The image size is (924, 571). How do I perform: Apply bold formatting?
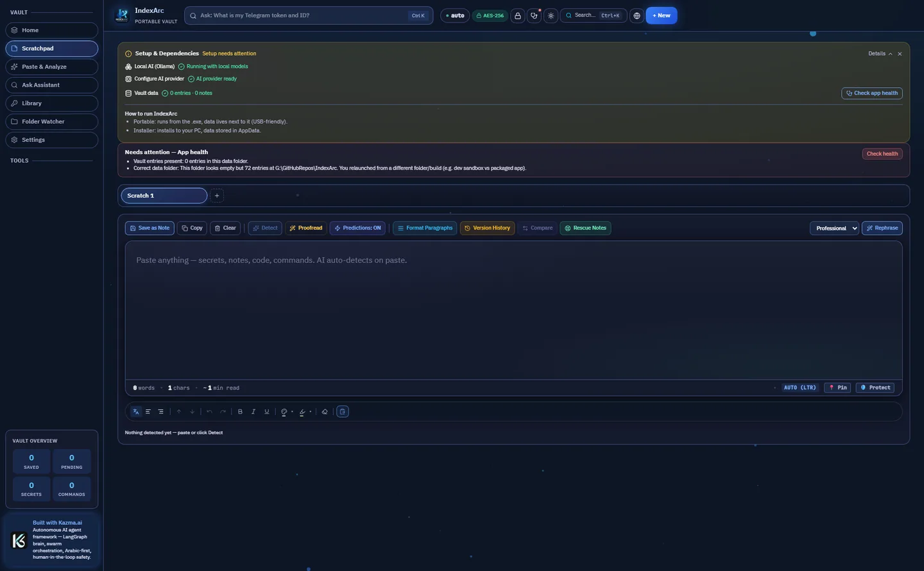pos(240,412)
